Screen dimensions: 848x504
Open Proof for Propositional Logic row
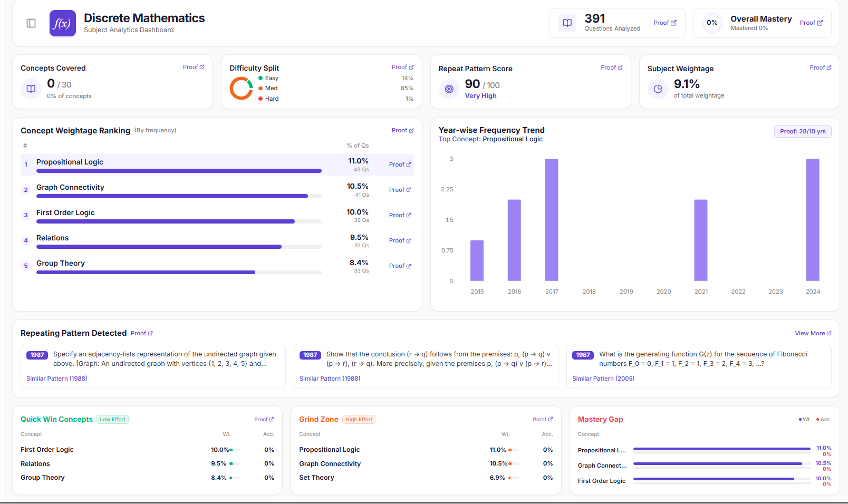coord(400,164)
